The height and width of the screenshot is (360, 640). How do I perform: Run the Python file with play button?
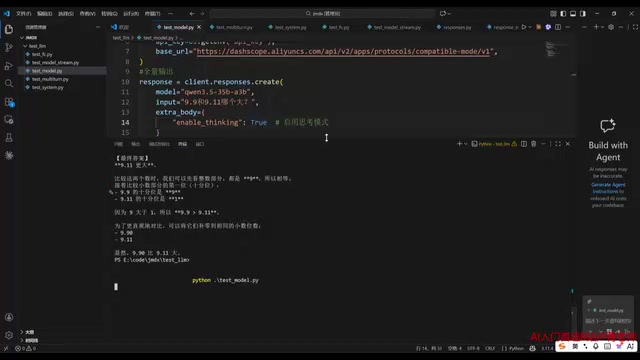(x=524, y=27)
